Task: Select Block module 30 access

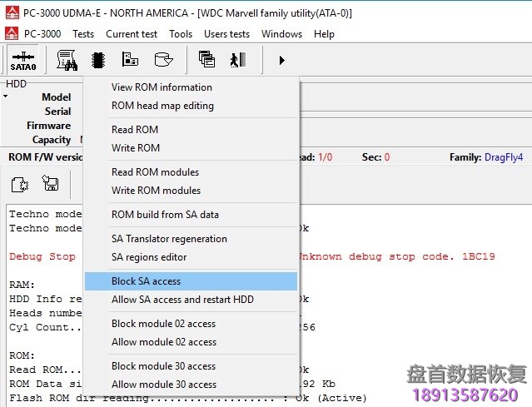Action: coord(191,366)
